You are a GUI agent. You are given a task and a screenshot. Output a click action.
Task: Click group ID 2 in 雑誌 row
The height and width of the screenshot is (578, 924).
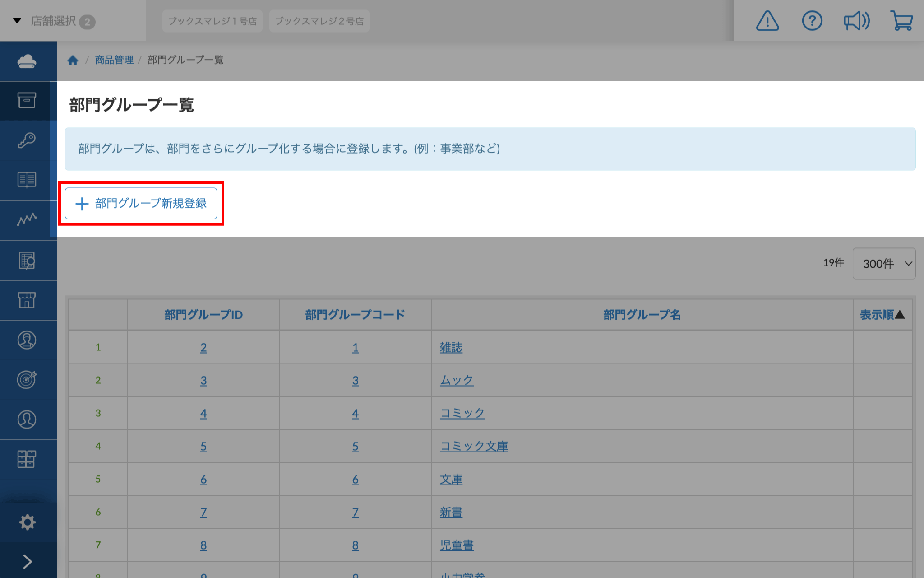coord(203,348)
